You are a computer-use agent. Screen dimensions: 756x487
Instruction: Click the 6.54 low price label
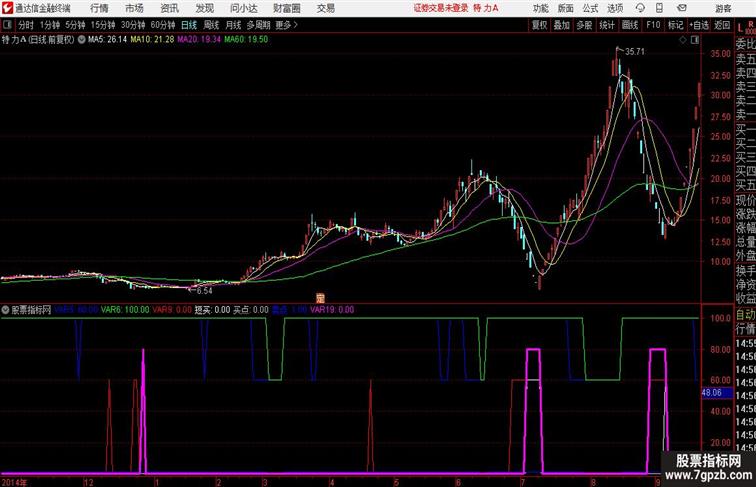[x=204, y=291]
